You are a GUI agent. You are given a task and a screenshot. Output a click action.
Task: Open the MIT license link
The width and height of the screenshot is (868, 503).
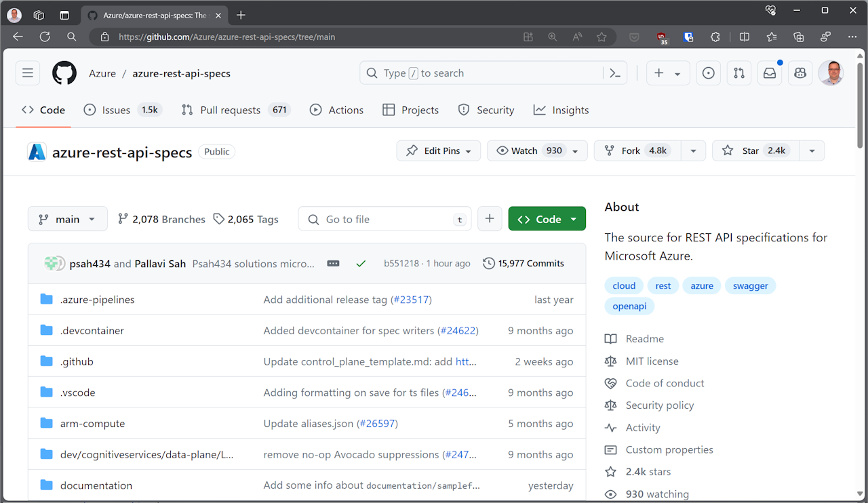coord(652,361)
